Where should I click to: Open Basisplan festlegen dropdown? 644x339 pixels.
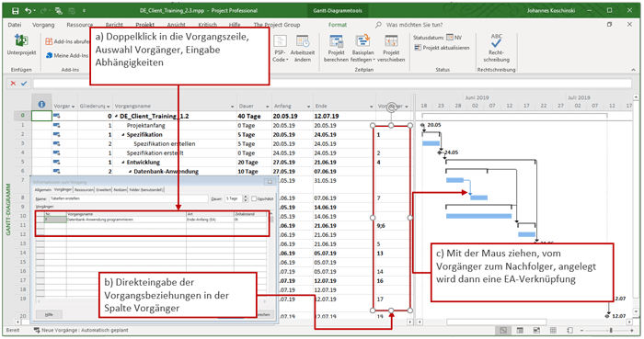pyautogui.click(x=362, y=49)
